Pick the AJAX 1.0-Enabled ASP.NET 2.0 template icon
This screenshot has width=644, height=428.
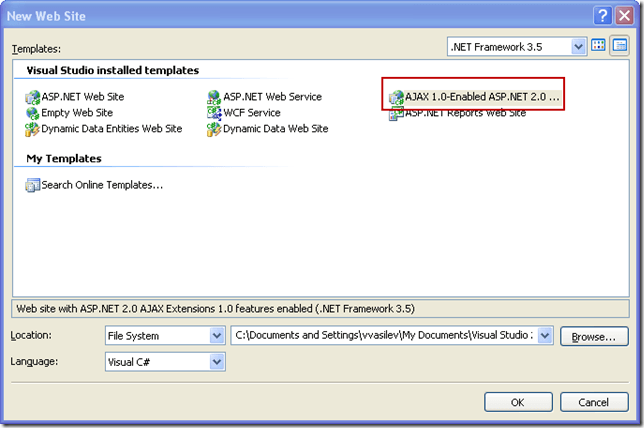click(x=396, y=98)
